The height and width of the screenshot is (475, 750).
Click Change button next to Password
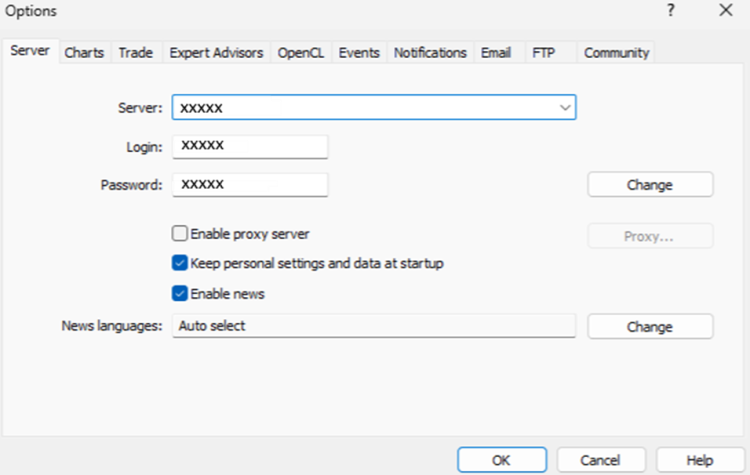[650, 185]
